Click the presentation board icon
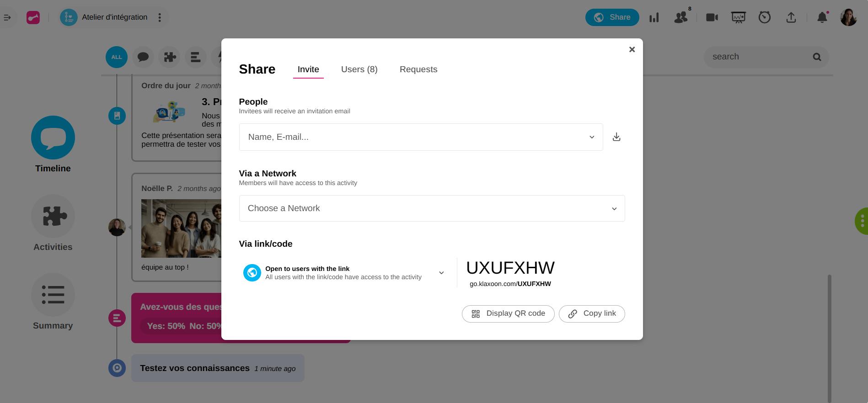Viewport: 868px width, 403px height. coord(738,17)
